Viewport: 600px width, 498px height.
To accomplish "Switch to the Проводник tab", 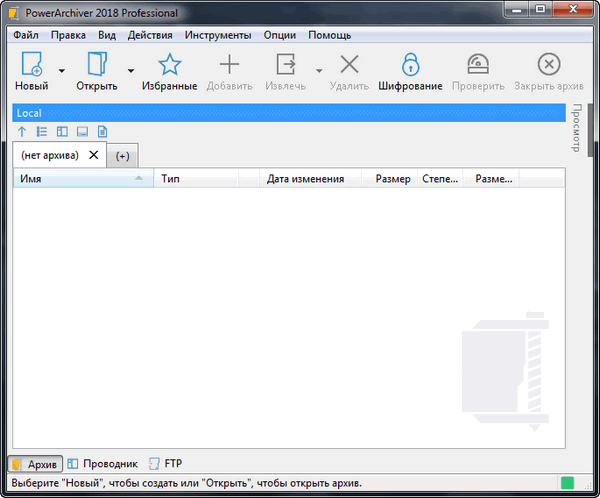I will [x=102, y=464].
